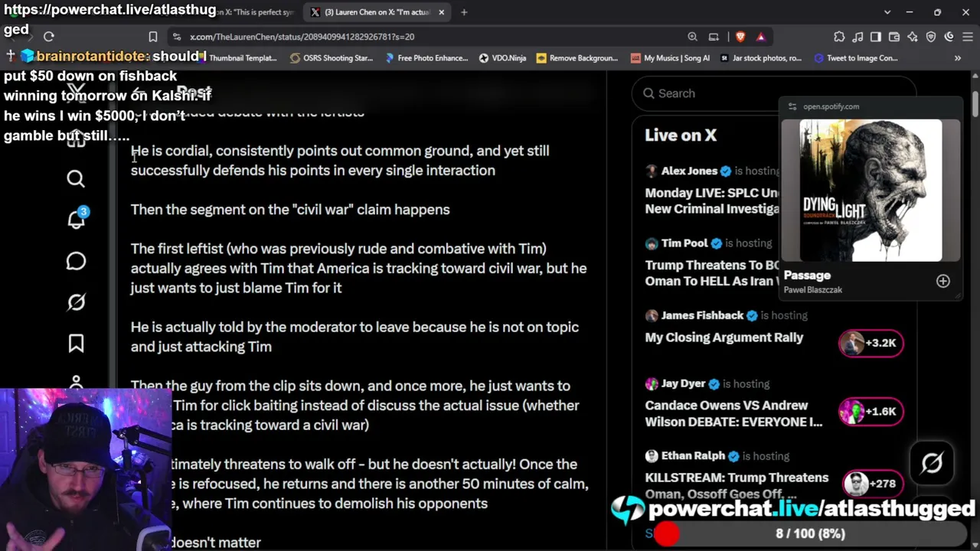Open Brave Rewards triangle icon
980x551 pixels.
point(760,36)
